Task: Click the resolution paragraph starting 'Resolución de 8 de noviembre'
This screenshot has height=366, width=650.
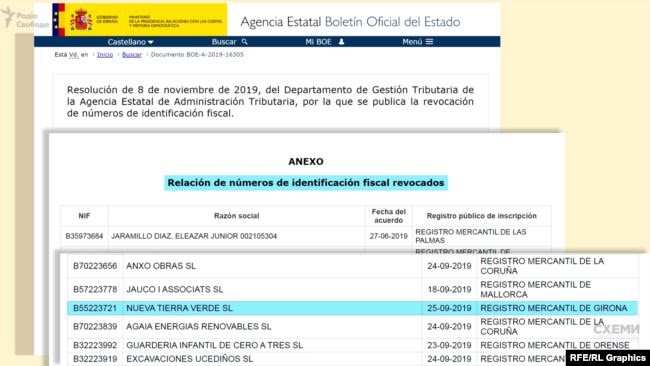Action: point(270,102)
